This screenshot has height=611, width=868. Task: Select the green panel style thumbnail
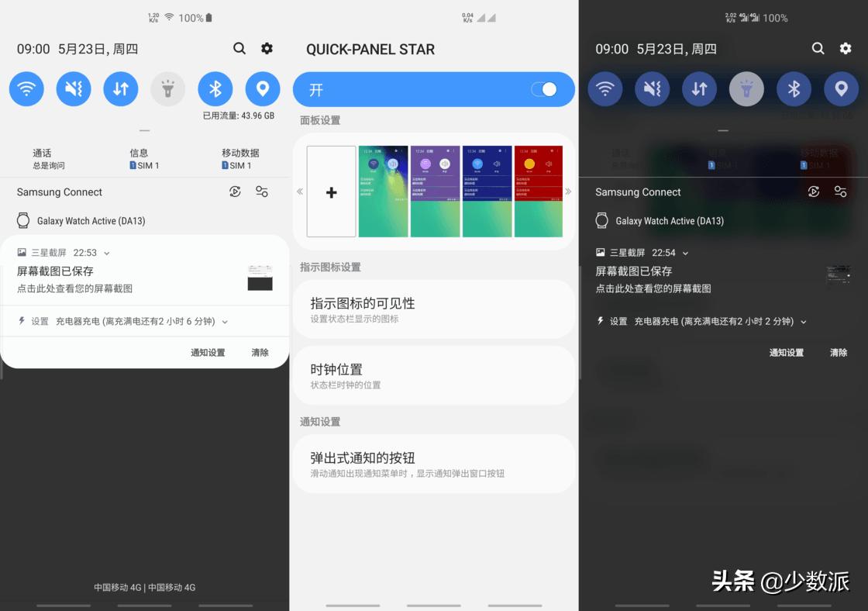click(384, 191)
